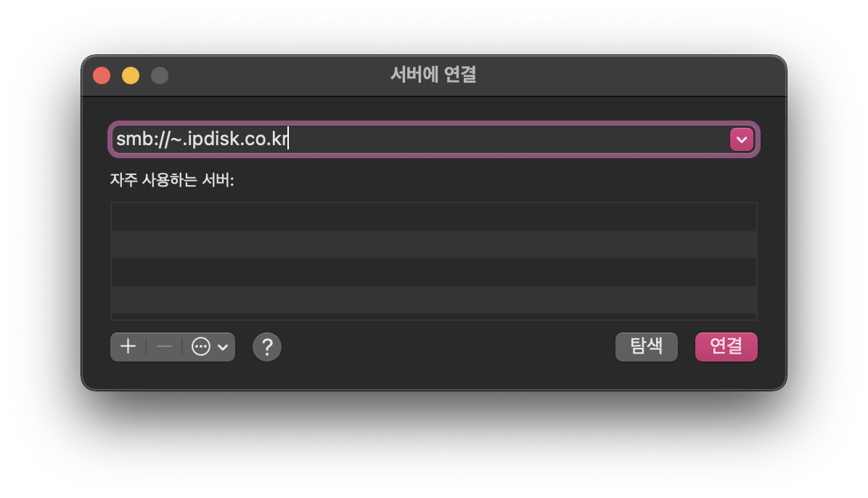Click the minus remove-server button
868x498 pixels.
coord(164,347)
